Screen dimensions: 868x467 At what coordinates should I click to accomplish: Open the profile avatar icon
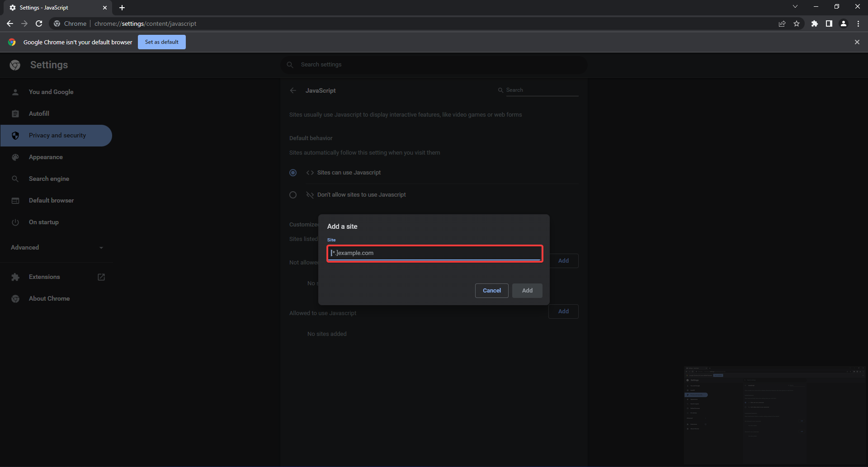click(843, 24)
